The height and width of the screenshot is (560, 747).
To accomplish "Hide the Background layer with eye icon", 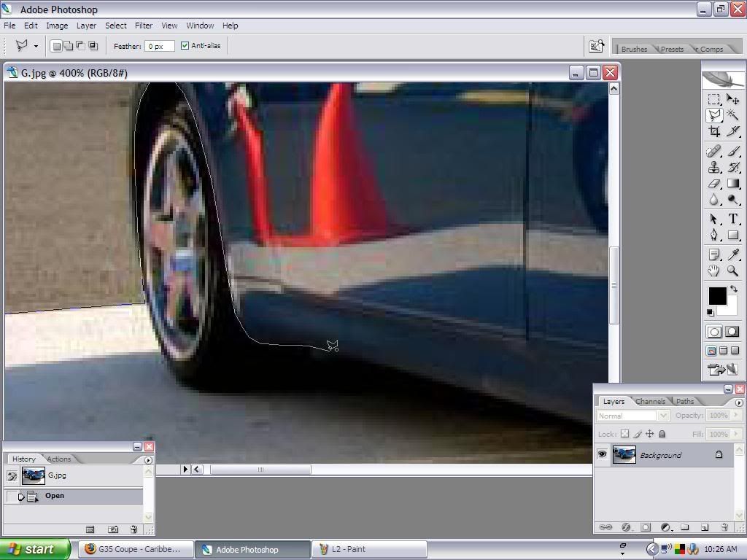I will [602, 455].
